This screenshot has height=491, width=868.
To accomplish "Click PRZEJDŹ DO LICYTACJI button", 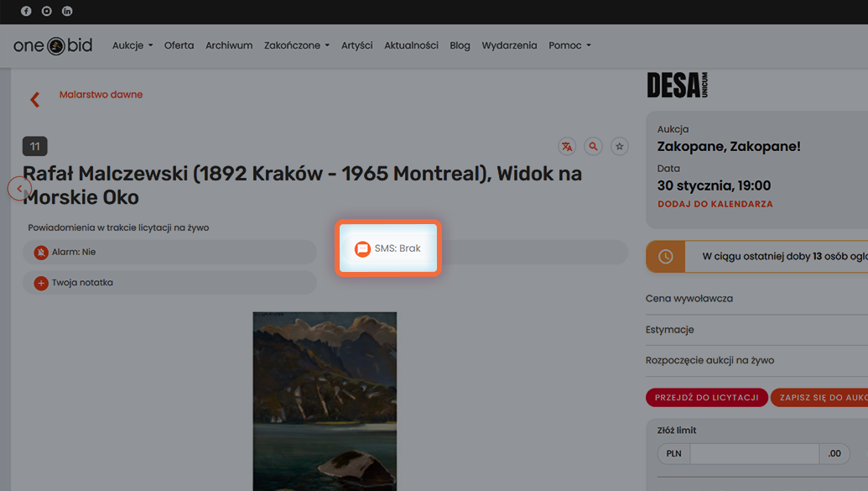I will point(706,397).
